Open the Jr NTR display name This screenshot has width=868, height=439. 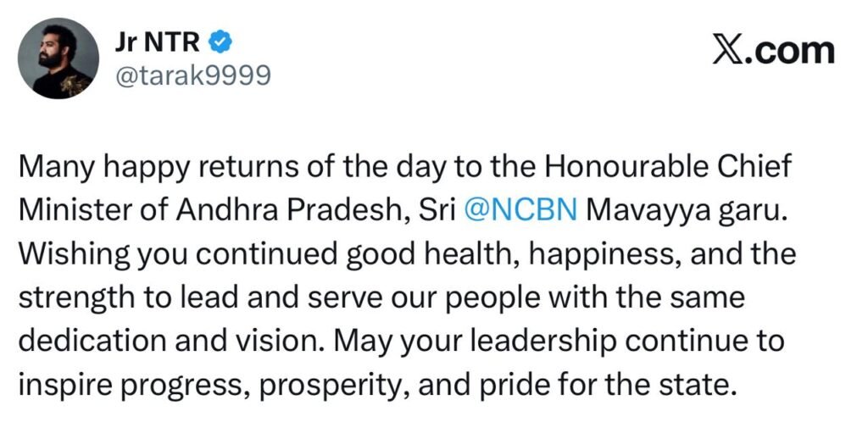pyautogui.click(x=159, y=40)
